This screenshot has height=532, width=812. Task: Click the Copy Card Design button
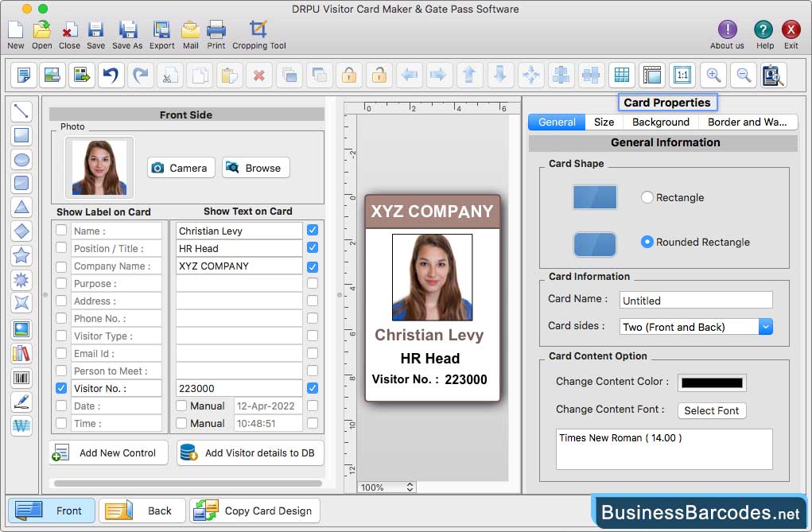(x=254, y=511)
